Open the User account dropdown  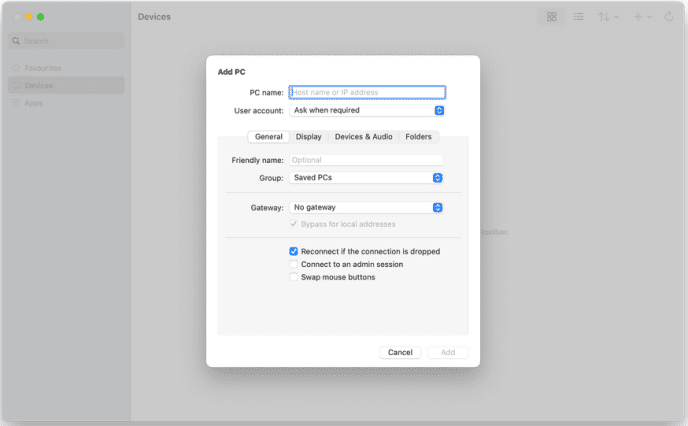tap(367, 111)
